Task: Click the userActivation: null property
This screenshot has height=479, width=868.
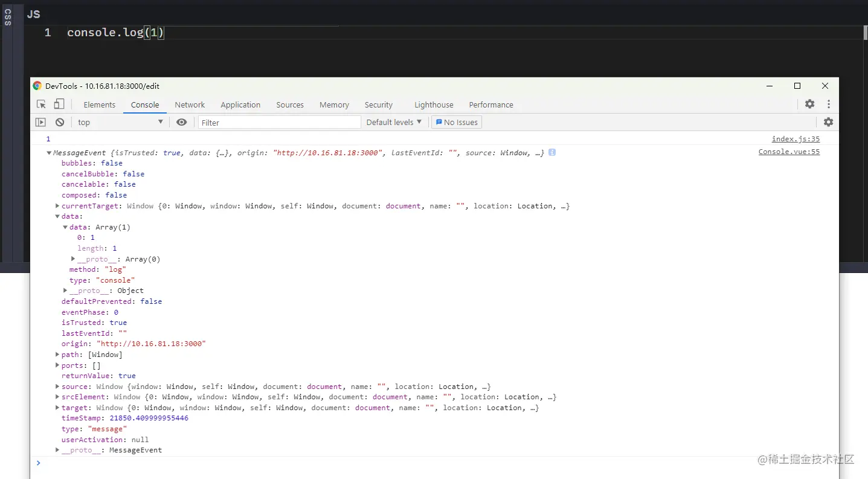Action: tap(105, 440)
